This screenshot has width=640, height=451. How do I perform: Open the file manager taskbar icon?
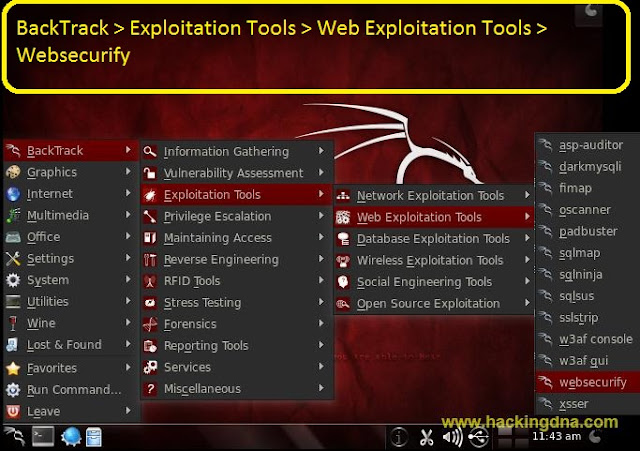(x=94, y=437)
